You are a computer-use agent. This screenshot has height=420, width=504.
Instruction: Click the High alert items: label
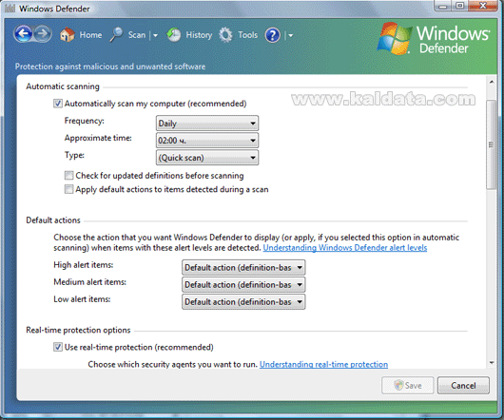[84, 265]
